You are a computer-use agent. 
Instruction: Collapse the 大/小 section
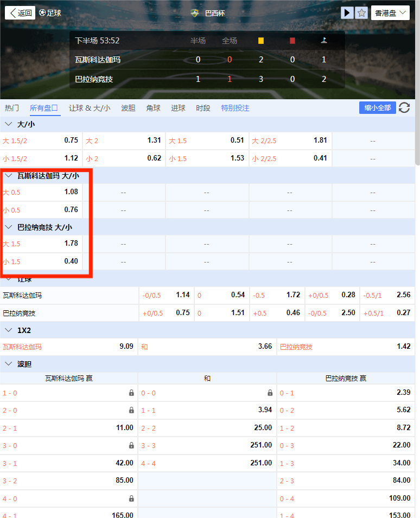[8, 124]
